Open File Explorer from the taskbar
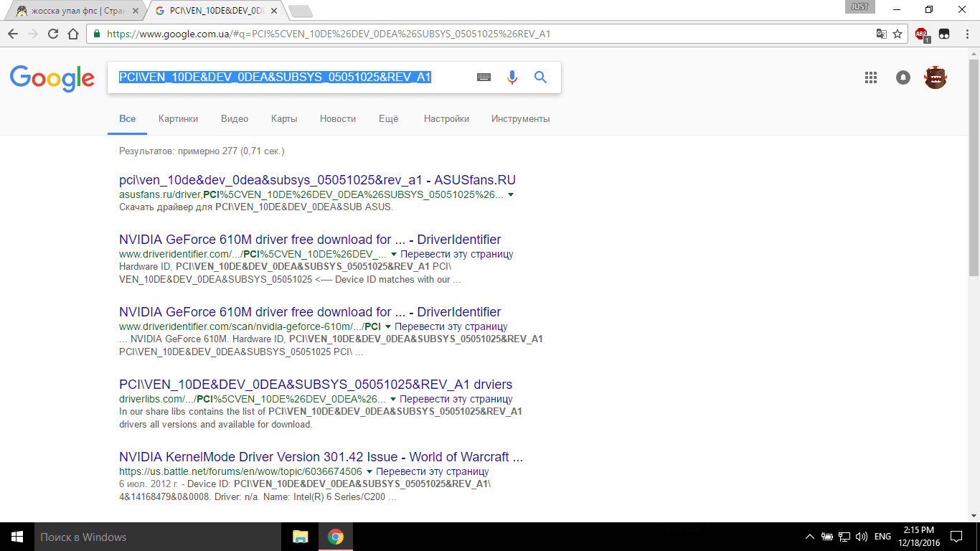The width and height of the screenshot is (980, 551). (x=300, y=537)
